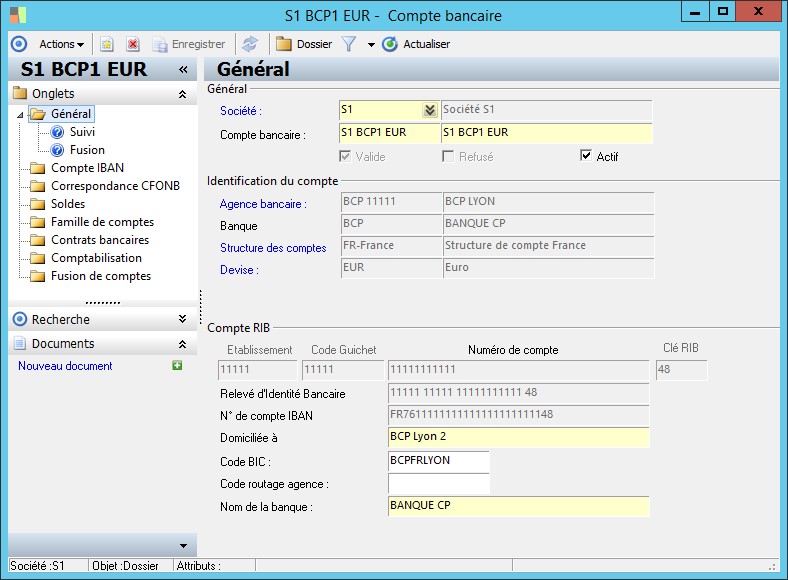The width and height of the screenshot is (788, 580).
Task: Click the Actualiser refresh button
Action: pos(416,44)
